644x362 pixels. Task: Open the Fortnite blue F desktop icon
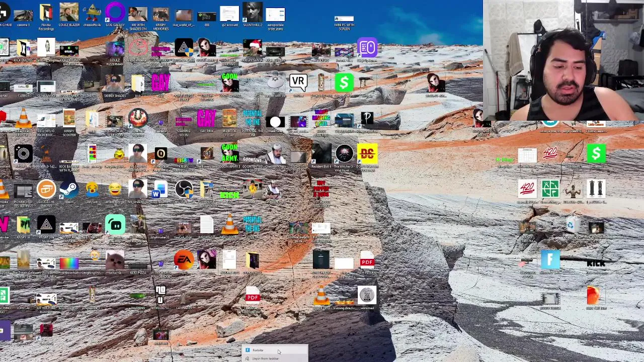pos(550,260)
